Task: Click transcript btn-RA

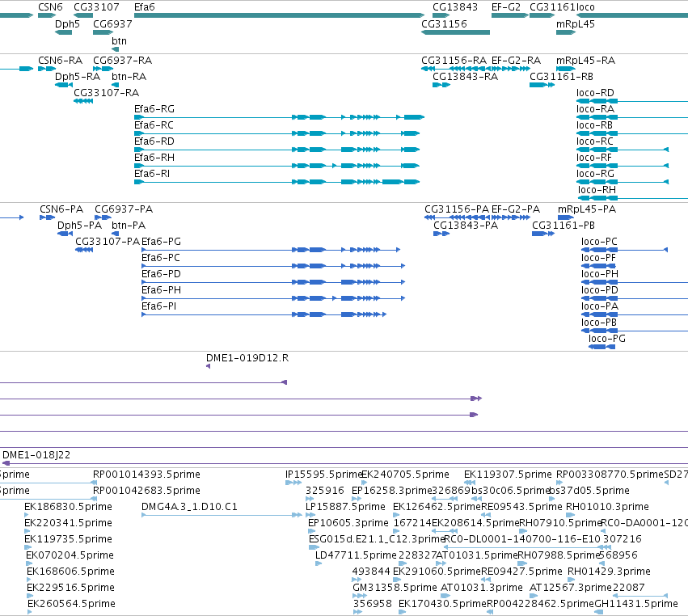Action: pos(129,76)
